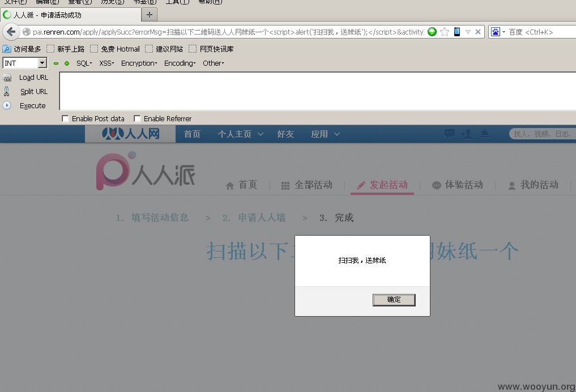Click the Execute play icon
The image size is (576, 392).
click(x=7, y=105)
